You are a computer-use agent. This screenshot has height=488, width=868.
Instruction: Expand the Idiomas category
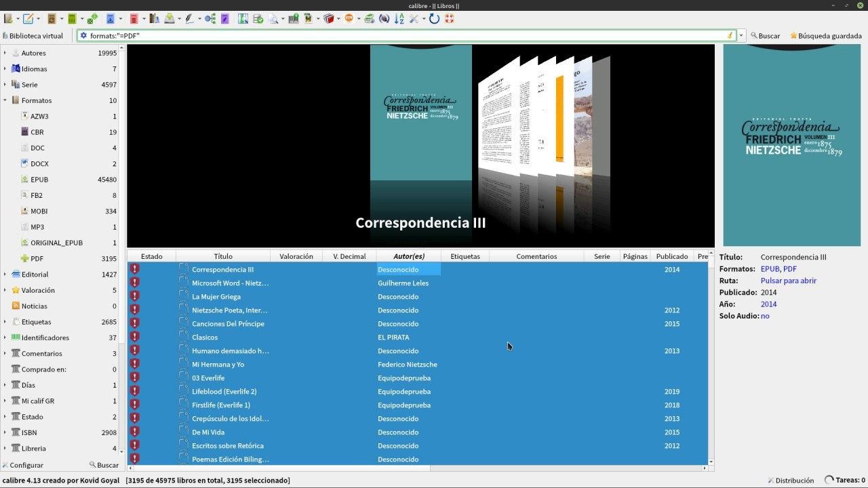5,68
